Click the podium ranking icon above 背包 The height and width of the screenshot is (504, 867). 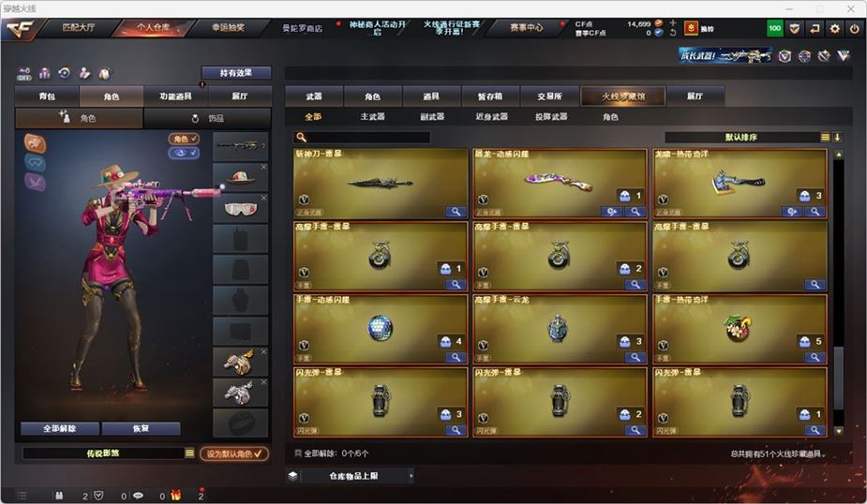tap(44, 73)
